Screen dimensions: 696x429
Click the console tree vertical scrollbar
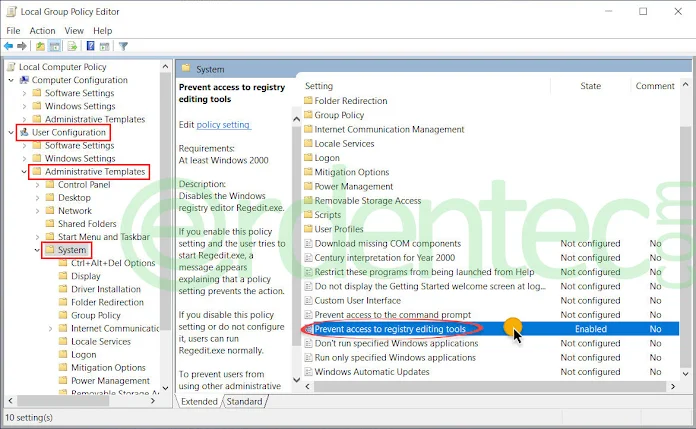(x=165, y=202)
